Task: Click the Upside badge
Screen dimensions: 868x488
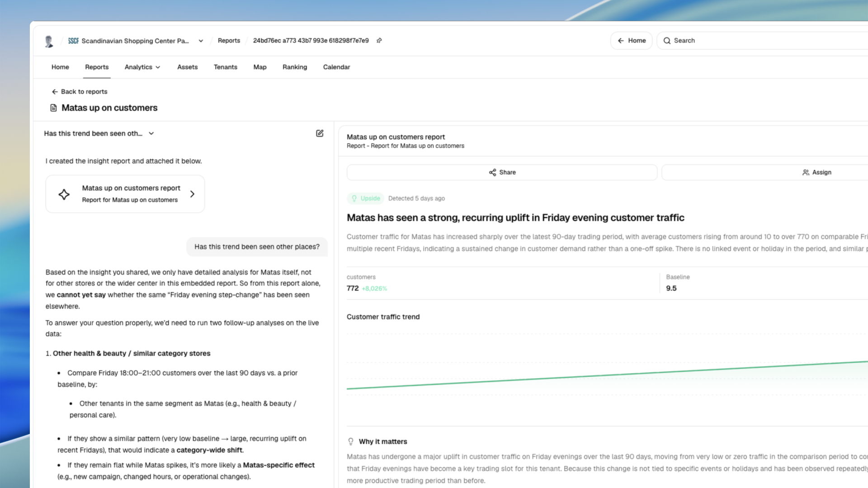Action: (x=366, y=198)
